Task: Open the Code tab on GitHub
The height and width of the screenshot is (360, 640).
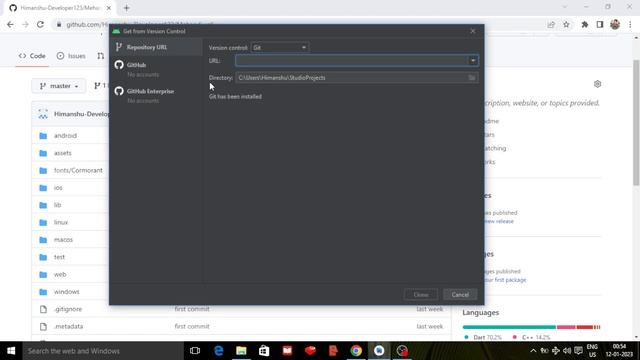Action: 32,56
